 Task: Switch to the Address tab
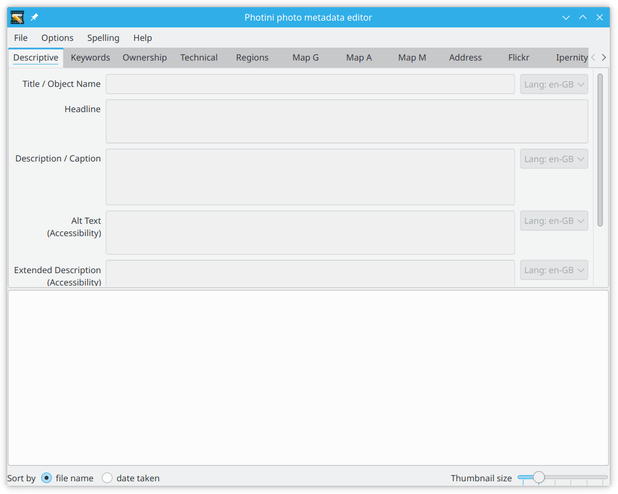465,58
